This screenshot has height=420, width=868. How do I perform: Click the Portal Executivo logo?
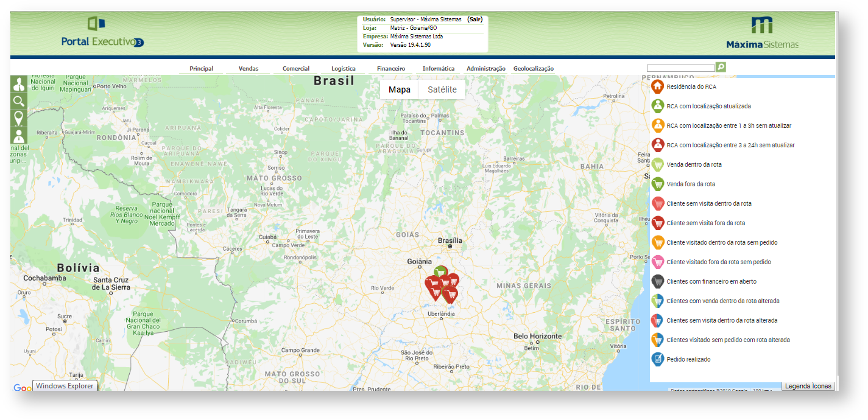pos(102,32)
